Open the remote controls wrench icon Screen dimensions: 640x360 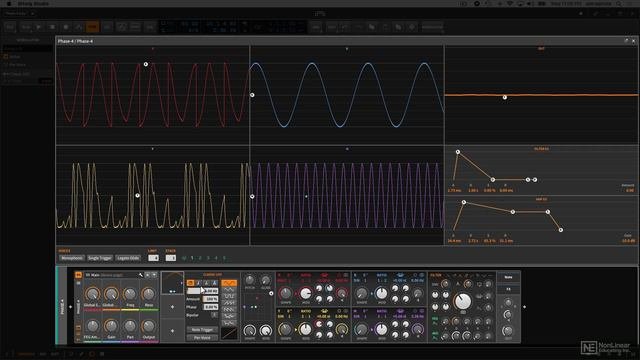point(141,275)
